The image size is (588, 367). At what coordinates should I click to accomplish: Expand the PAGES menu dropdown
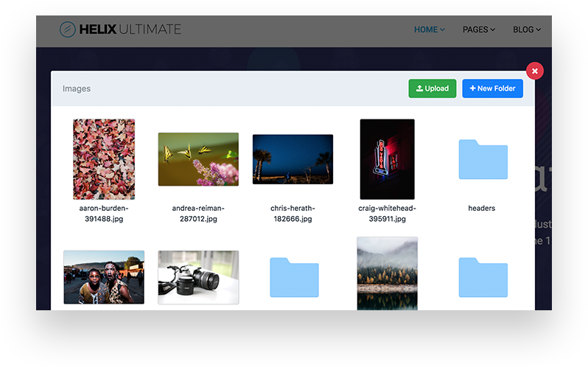click(478, 29)
